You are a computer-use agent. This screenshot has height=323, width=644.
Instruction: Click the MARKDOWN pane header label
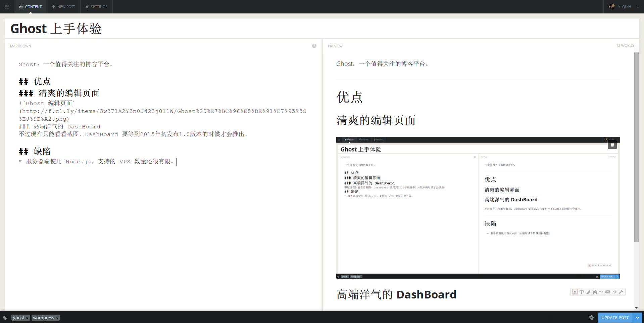[x=20, y=46]
